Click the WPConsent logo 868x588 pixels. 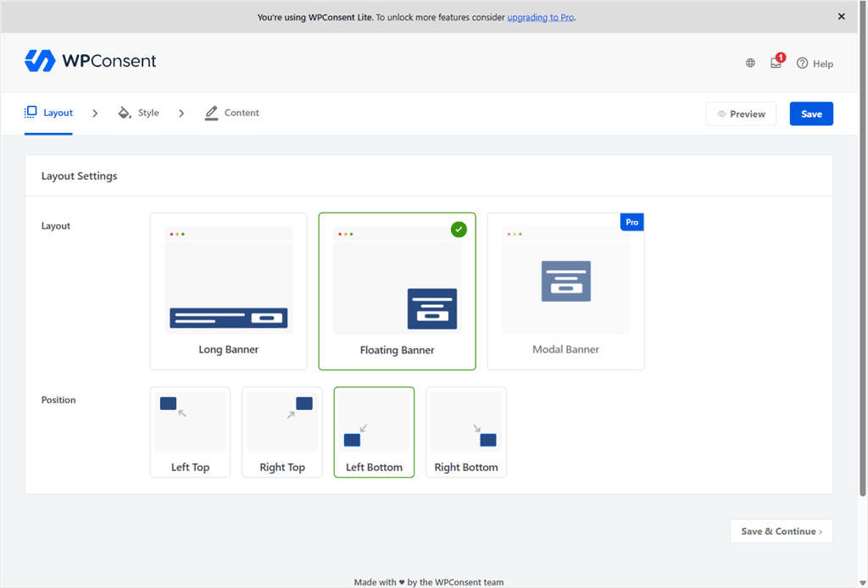click(90, 61)
